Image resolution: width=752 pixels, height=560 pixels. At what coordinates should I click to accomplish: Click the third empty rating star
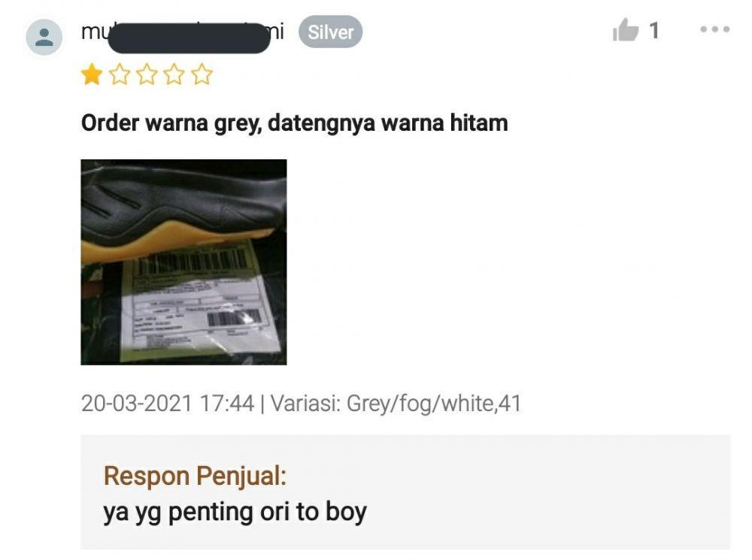[147, 74]
